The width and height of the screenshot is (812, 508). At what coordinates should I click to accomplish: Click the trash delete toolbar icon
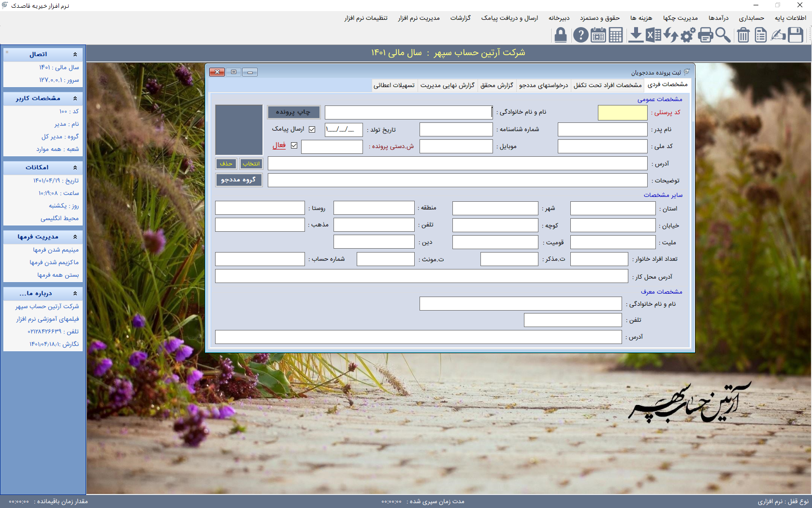pos(743,35)
